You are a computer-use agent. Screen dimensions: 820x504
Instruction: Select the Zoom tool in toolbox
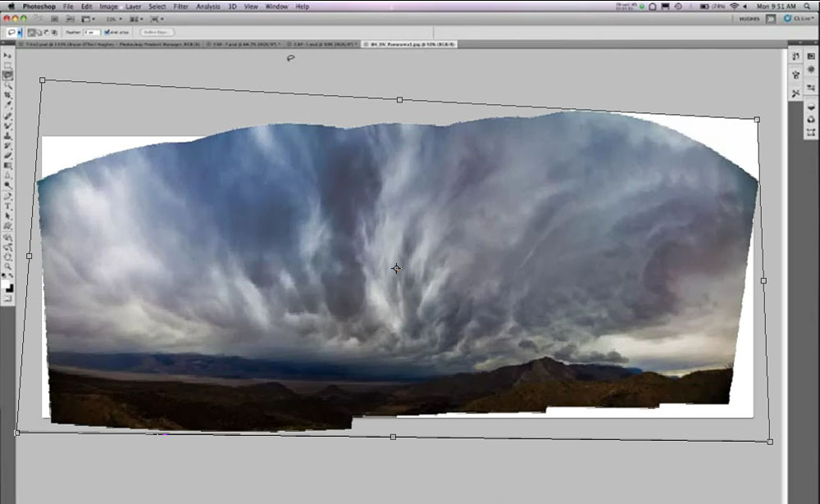pos(7,266)
